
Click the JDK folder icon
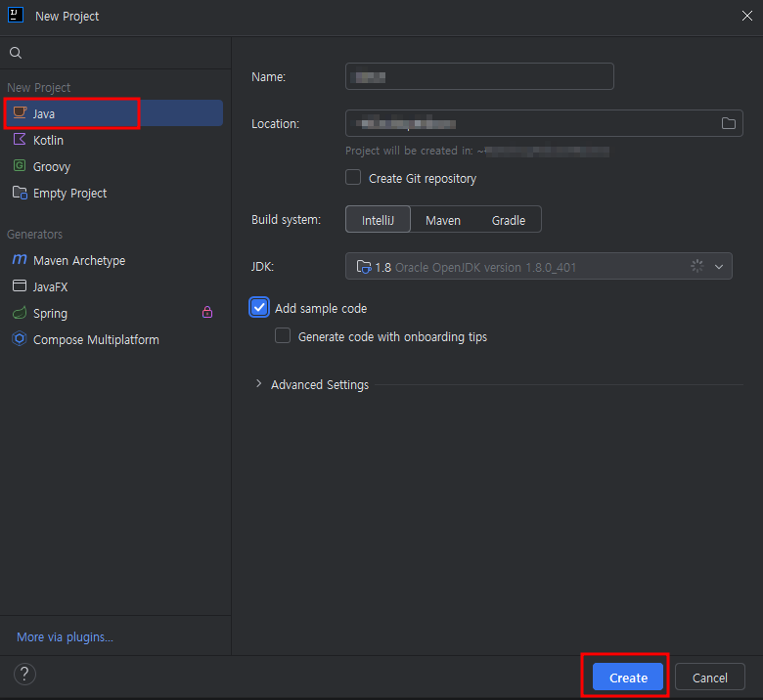pyautogui.click(x=364, y=267)
